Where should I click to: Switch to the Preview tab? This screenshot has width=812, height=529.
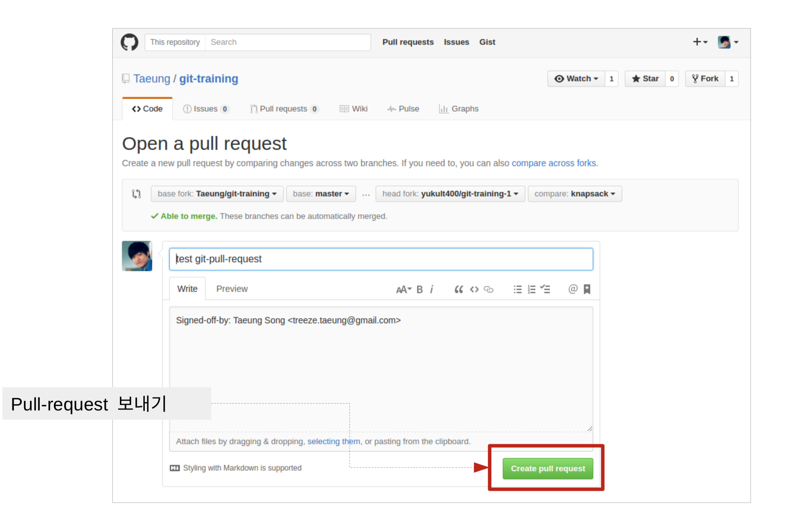232,289
